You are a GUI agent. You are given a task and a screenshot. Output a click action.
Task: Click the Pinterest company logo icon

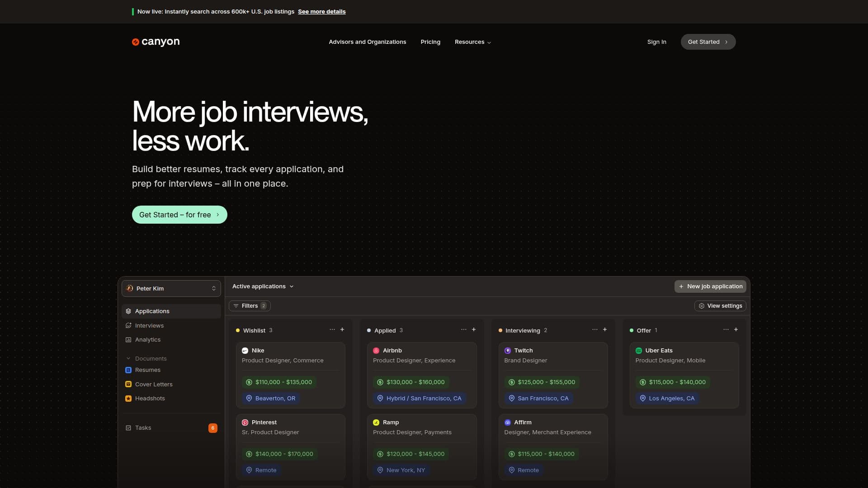point(245,422)
